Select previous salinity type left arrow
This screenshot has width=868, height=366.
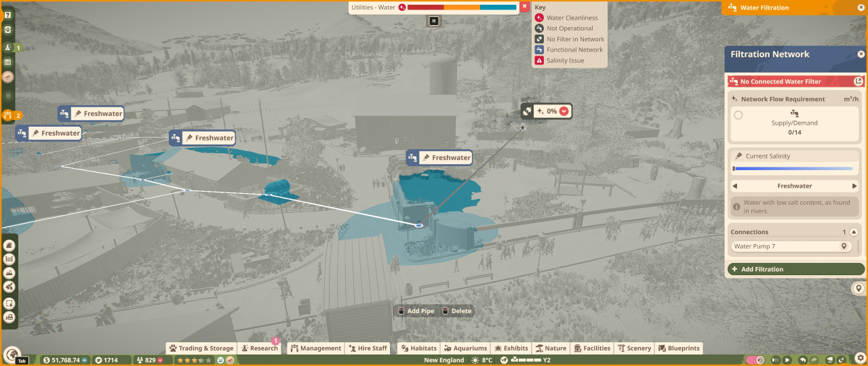[734, 186]
